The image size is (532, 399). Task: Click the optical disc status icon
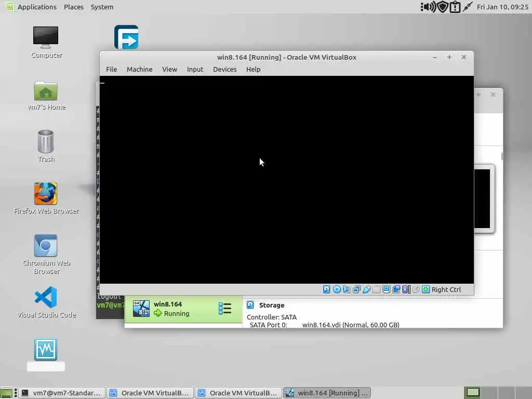click(x=337, y=289)
